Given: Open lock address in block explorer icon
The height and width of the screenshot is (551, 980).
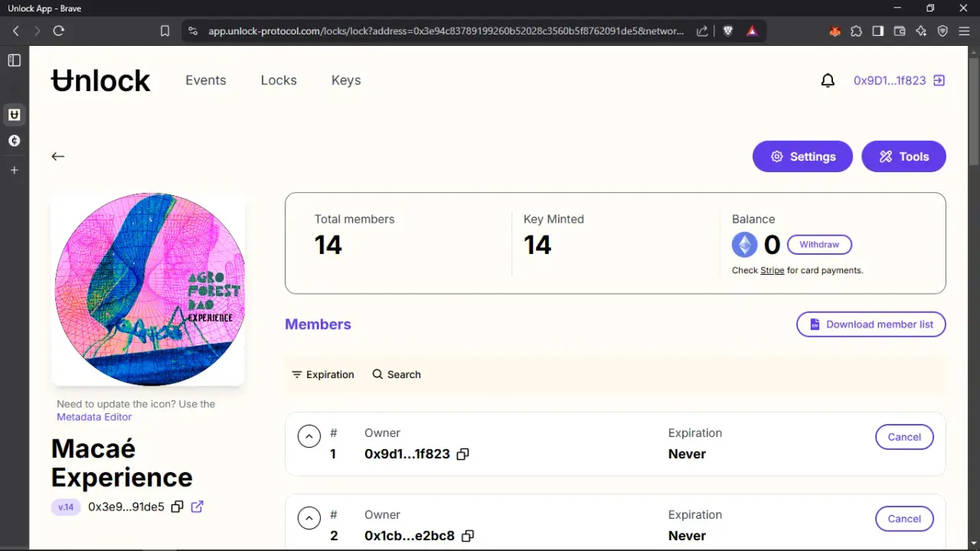Looking at the screenshot, I should coord(197,507).
